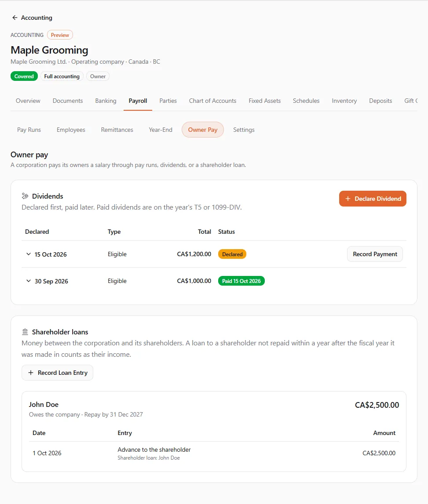Click the Paid 15 Oct 2026 badge
428x504 pixels.
pyautogui.click(x=241, y=281)
